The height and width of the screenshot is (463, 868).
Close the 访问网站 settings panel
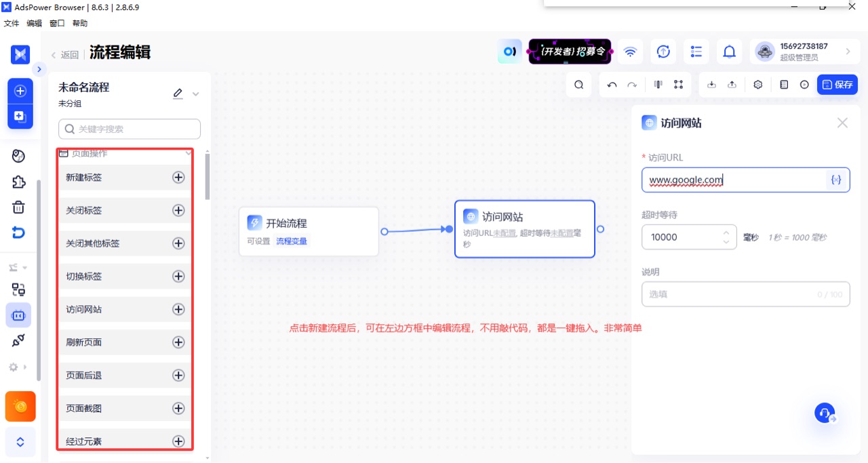pyautogui.click(x=842, y=123)
